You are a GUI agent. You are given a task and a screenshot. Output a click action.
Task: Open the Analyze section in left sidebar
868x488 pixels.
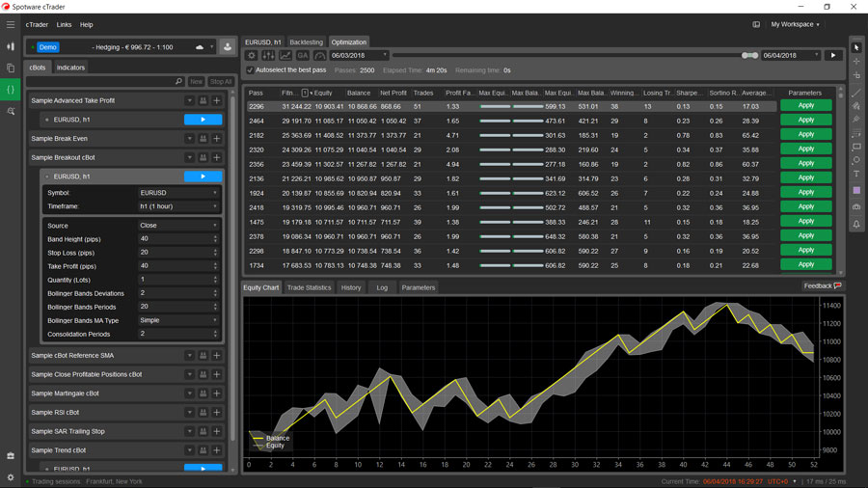point(11,111)
